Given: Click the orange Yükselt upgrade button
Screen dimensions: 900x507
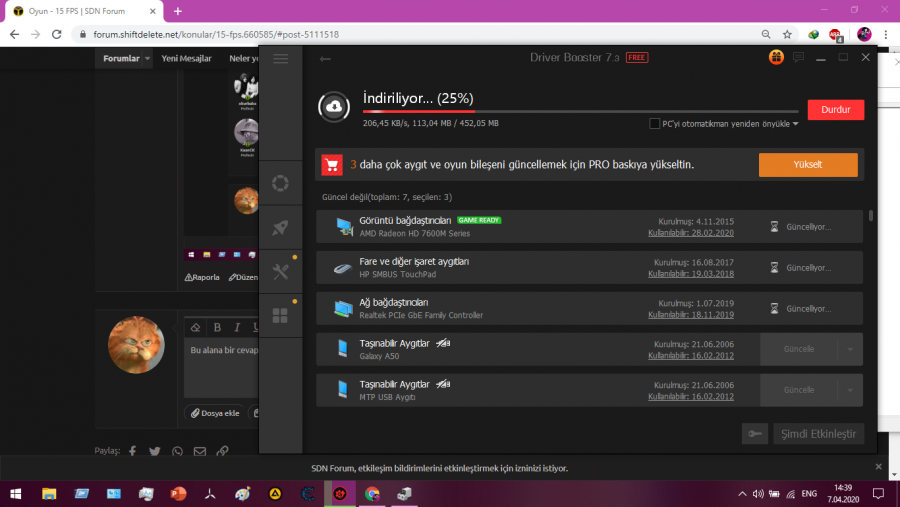Looking at the screenshot, I should 808,165.
